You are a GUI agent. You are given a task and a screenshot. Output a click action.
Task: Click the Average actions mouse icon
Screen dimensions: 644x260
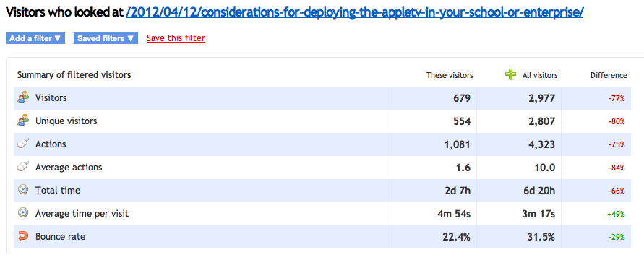point(23,167)
